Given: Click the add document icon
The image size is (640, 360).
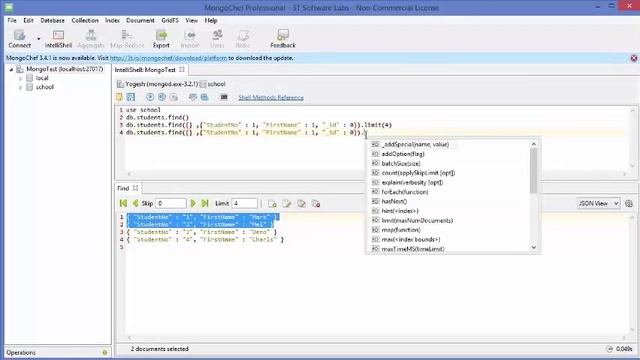Looking at the screenshot, I should (272, 203).
